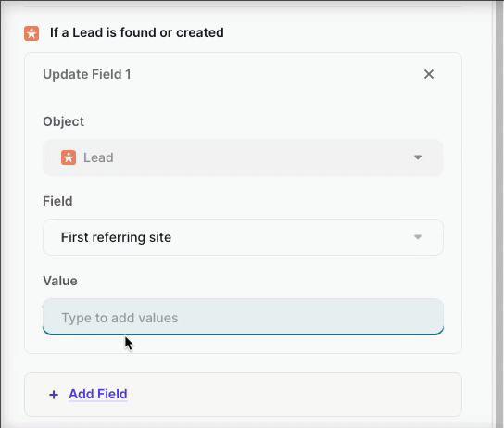Screen dimensions: 504x428
Task: Click the If a Lead is found heading
Action: (x=137, y=32)
